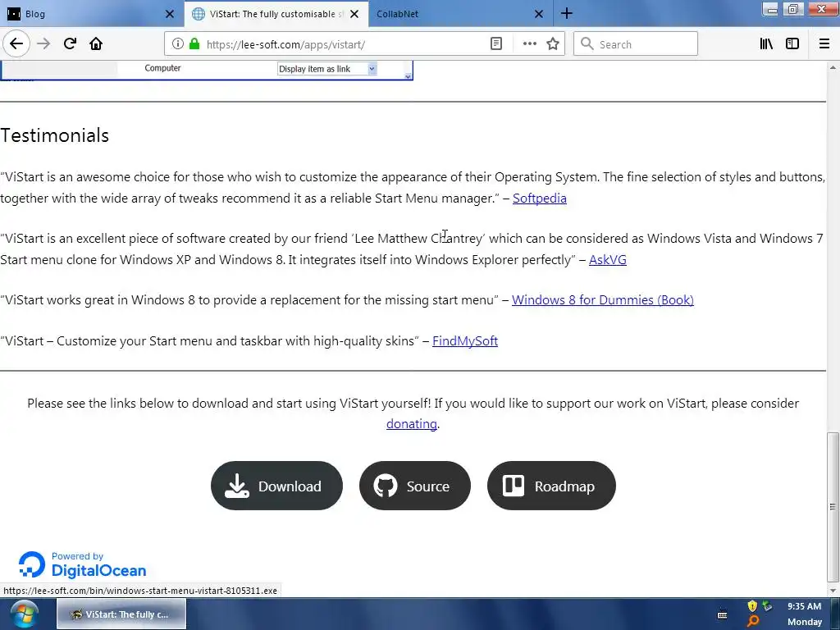
Task: Click the Search input box
Action: pyautogui.click(x=636, y=44)
